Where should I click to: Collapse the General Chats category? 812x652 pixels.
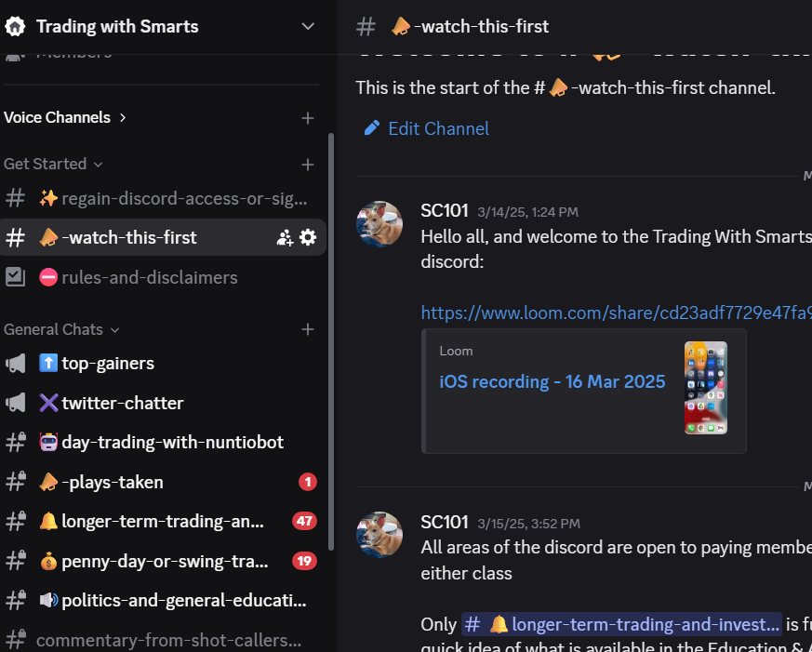click(61, 329)
